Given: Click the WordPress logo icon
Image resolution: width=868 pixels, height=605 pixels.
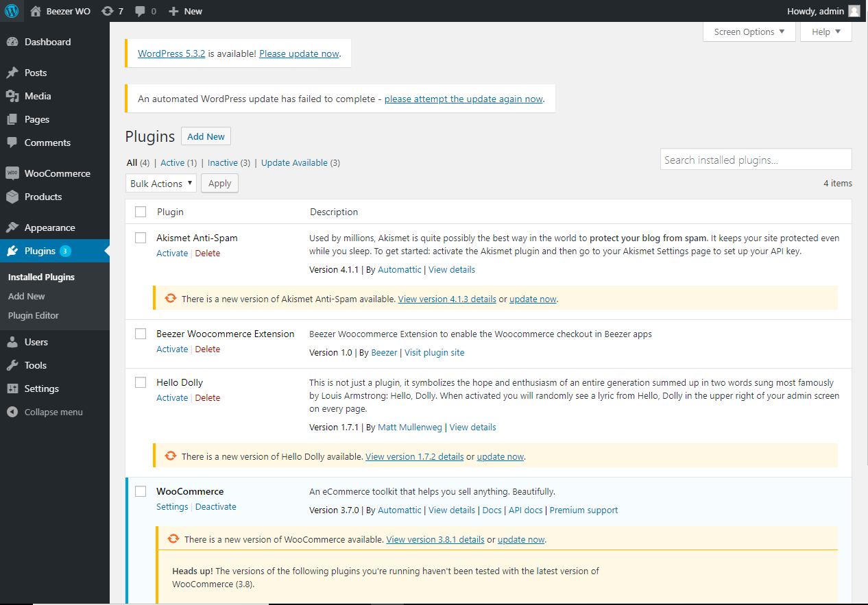Looking at the screenshot, I should tap(12, 11).
